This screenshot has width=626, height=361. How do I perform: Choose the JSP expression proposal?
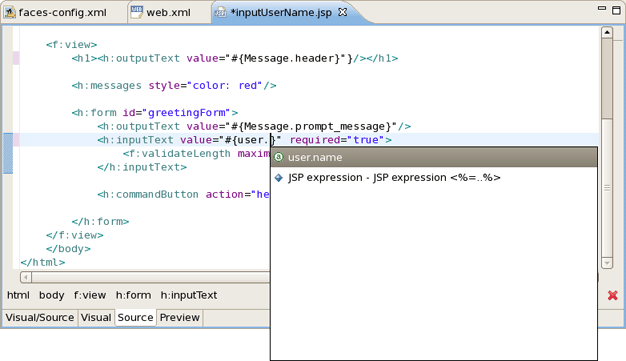[x=434, y=177]
